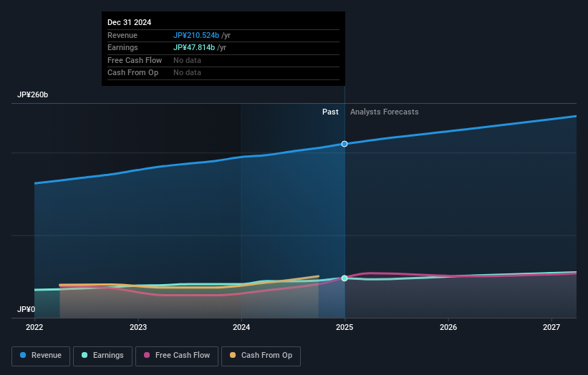588x375 pixels.
Task: Toggle the Cash From Op legend button
Action: pos(261,356)
